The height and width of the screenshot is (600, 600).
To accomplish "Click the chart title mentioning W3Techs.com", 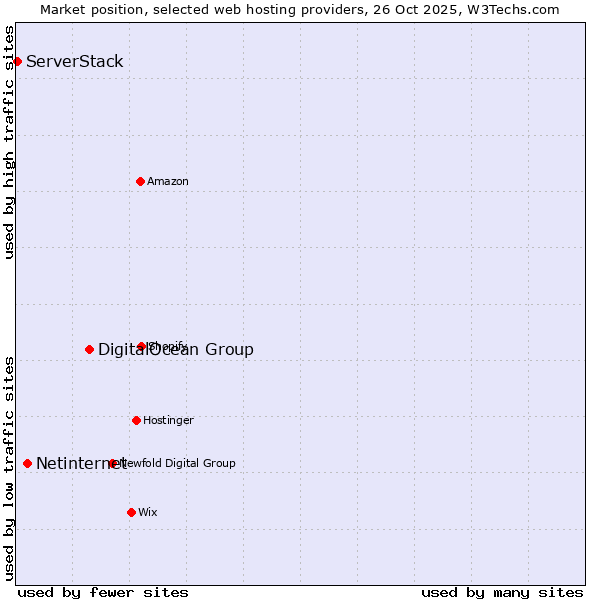I will (x=300, y=9).
